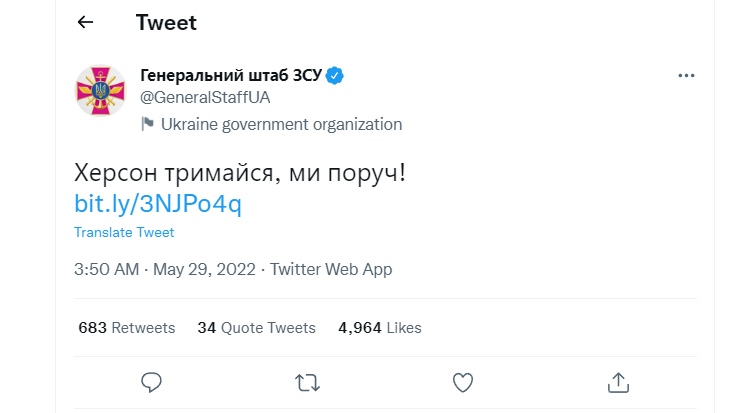Open the three-dot more options menu
The width and height of the screenshot is (746, 413).
(686, 76)
